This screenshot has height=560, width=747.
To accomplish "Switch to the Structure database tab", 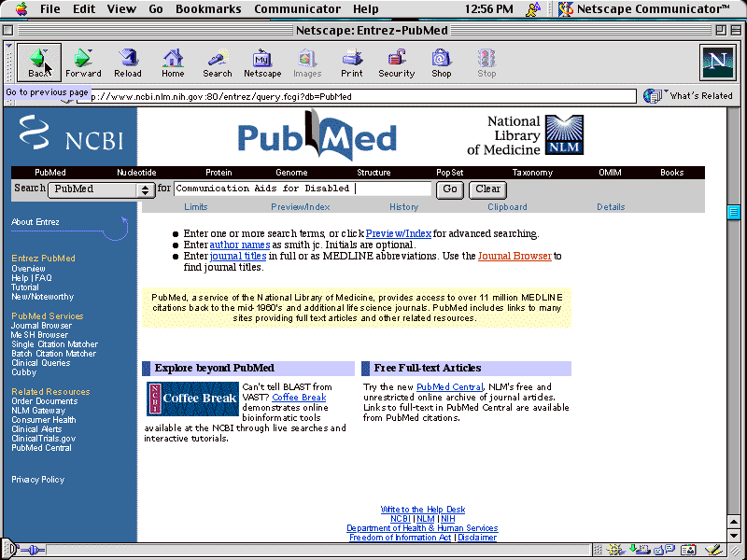I will coord(373,173).
